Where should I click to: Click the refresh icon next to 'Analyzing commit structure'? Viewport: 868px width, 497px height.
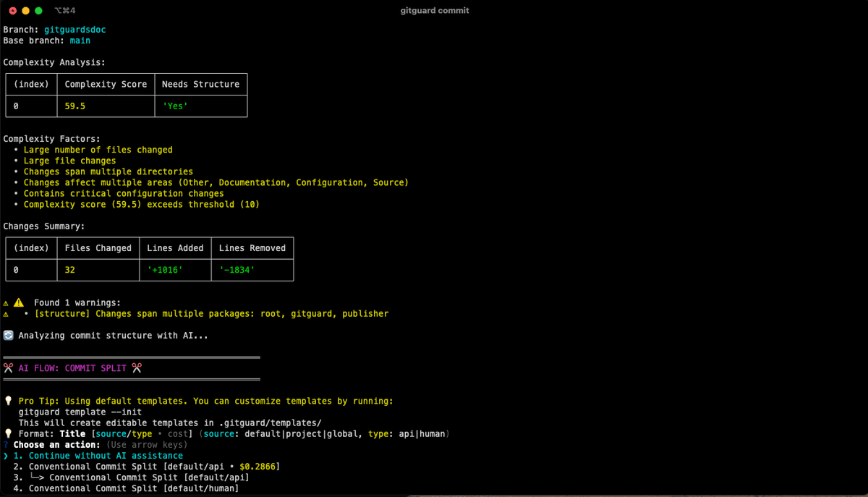tap(8, 336)
